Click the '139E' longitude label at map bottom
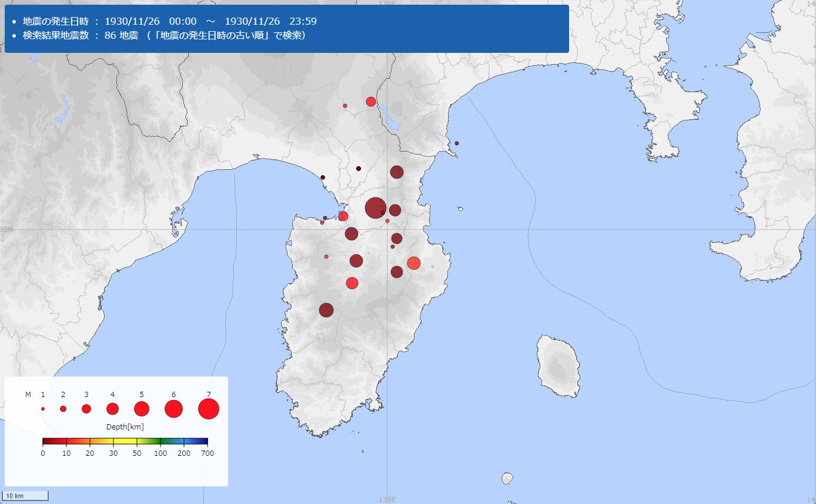Screen dimensions: 816x504 pos(387,500)
